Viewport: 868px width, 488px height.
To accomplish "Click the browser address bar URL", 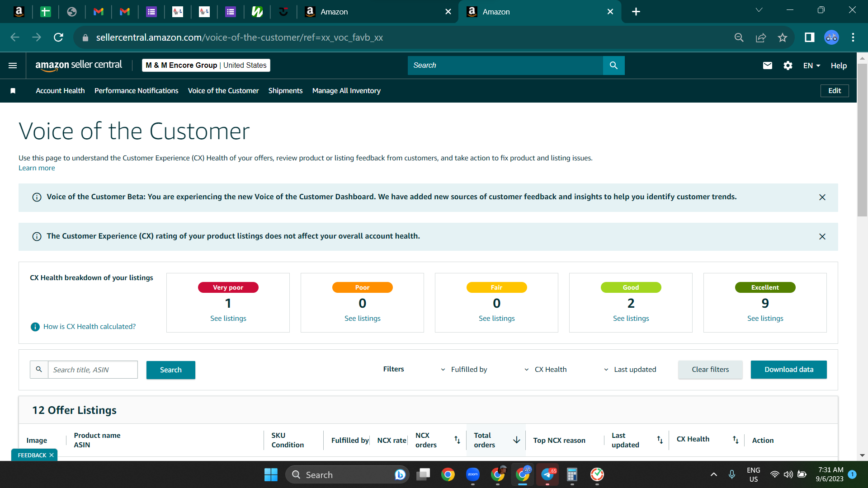I will (x=240, y=38).
